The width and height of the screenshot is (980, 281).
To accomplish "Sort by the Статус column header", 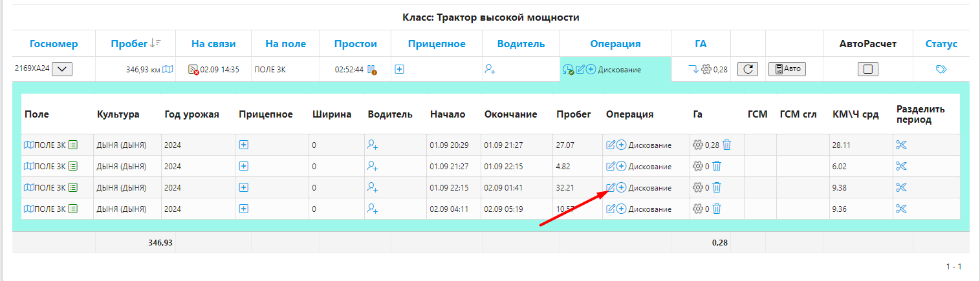I will tap(941, 44).
